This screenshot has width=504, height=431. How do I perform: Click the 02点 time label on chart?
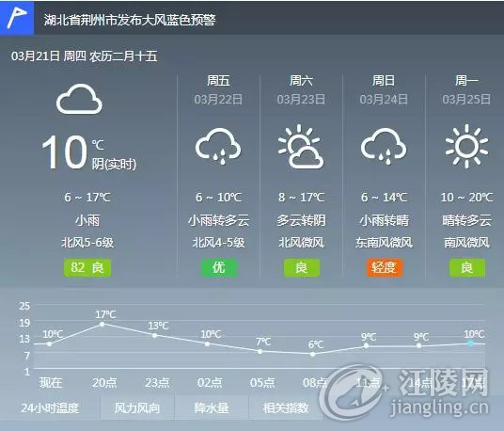(x=210, y=382)
